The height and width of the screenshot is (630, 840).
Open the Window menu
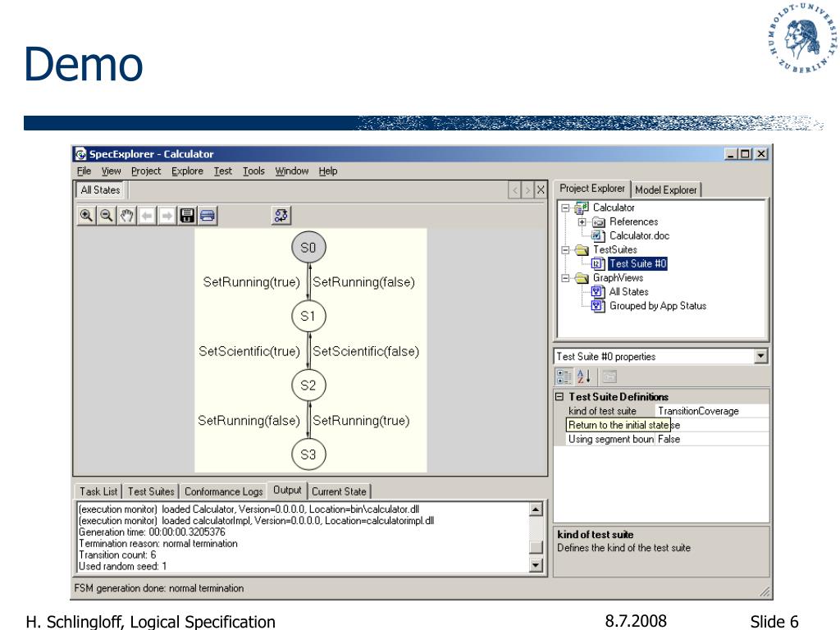[x=292, y=171]
